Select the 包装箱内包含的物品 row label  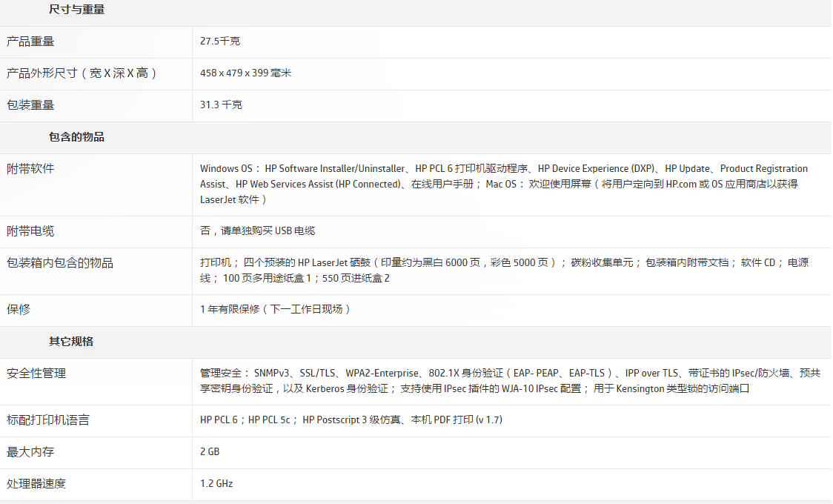click(x=59, y=263)
